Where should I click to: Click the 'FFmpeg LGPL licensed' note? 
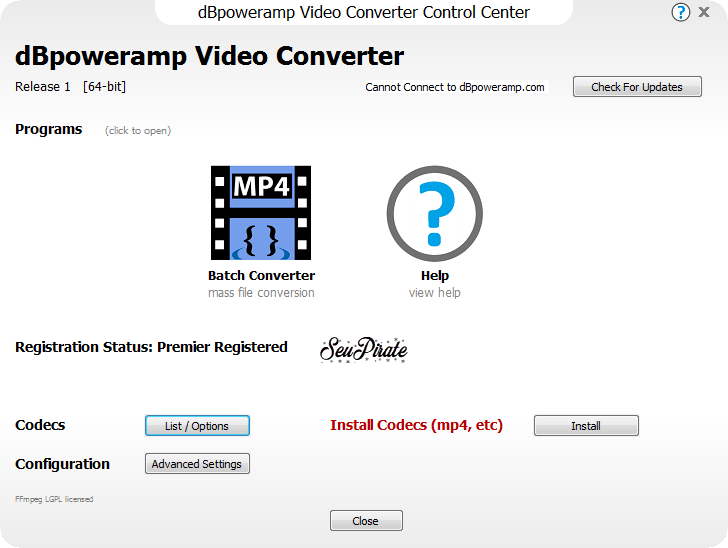coord(54,499)
